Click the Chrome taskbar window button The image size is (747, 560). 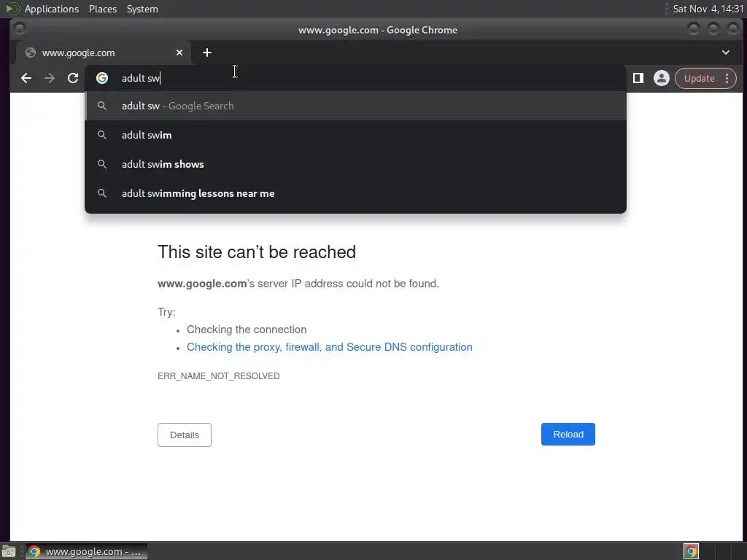[86, 551]
